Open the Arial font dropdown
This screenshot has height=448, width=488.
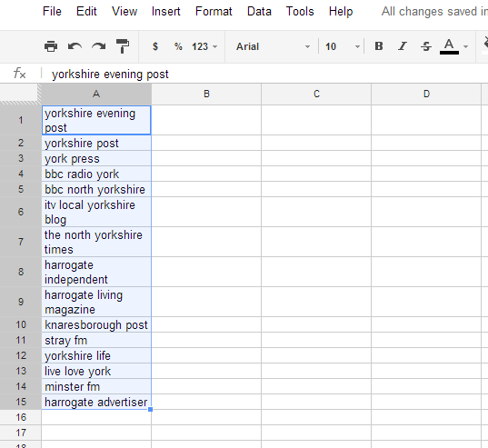(273, 46)
